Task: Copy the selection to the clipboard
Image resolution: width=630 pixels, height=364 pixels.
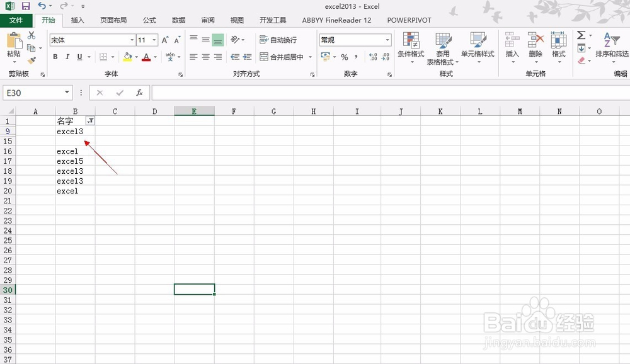Action: point(31,48)
